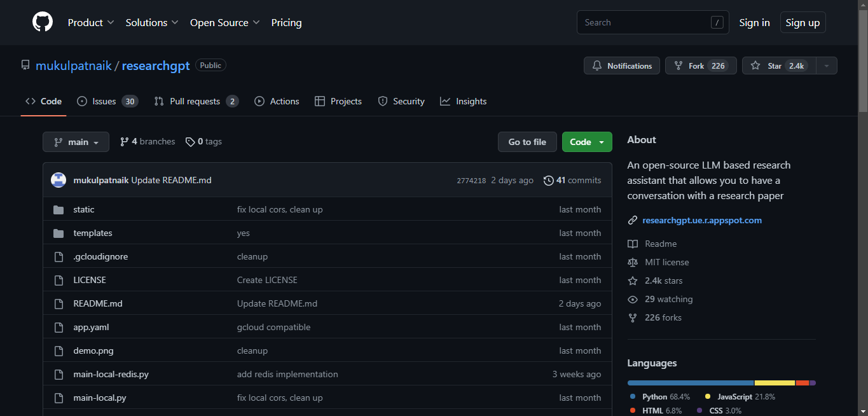Click the JavaScript 21.8% language entry
This screenshot has height=416, width=868.
(x=740, y=396)
